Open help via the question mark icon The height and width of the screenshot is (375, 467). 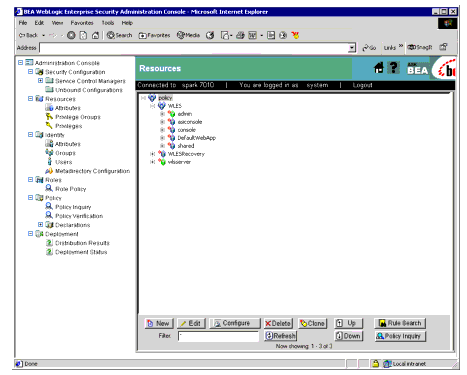tap(394, 68)
